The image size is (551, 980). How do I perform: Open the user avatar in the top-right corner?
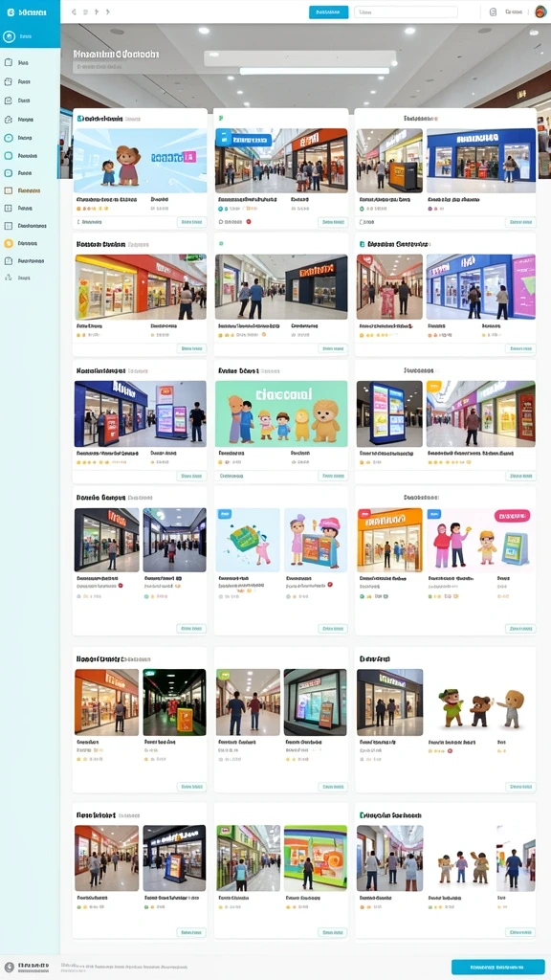coord(540,11)
